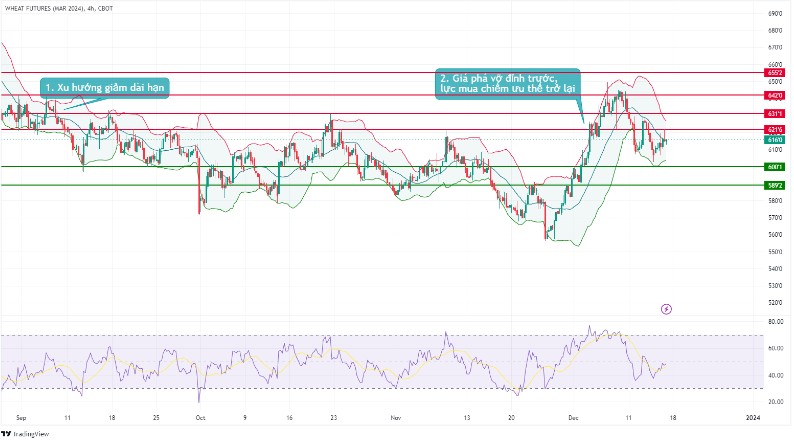Screen dimensions: 794x443
Task: Select the 'Giá phá vỡ đỉnh trước' callout
Action: pos(508,83)
